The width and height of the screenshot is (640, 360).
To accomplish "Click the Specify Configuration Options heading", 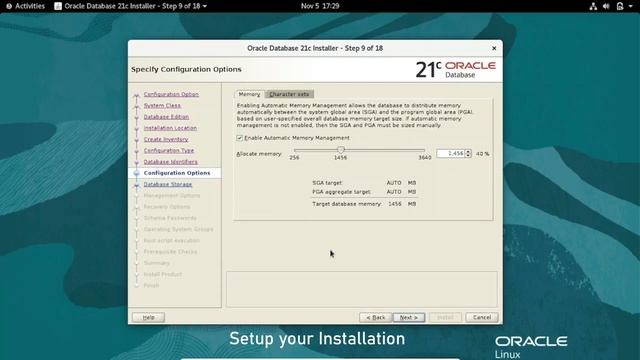I will 186,69.
